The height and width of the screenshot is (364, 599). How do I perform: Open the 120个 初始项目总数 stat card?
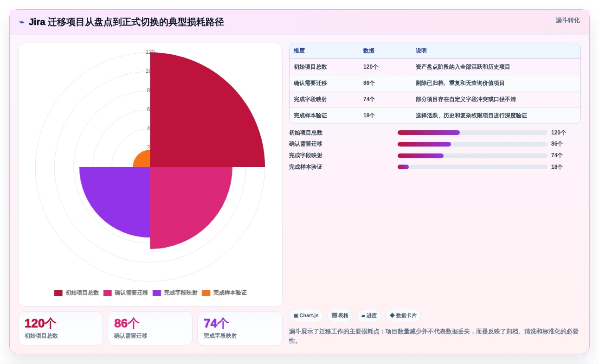(60, 328)
